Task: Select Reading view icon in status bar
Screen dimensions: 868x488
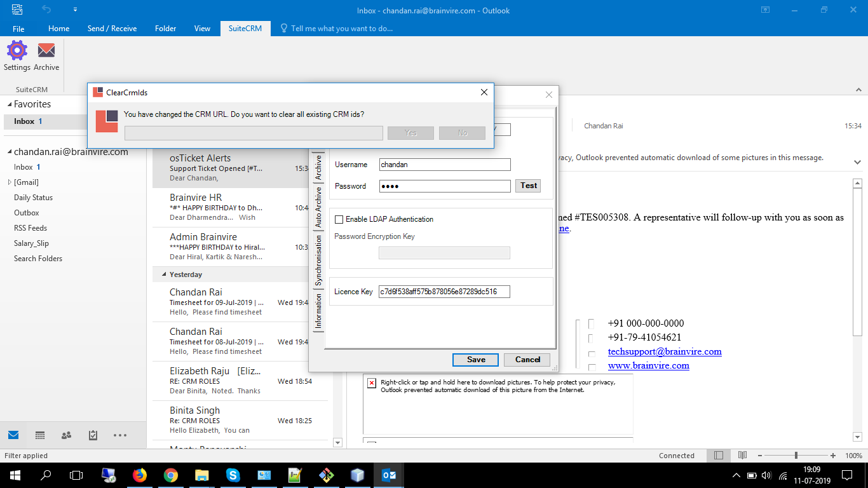Action: (x=742, y=456)
